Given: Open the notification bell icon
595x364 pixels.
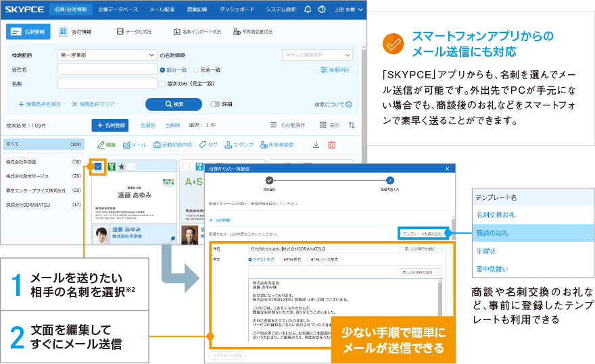Looking at the screenshot, I should (308, 9).
